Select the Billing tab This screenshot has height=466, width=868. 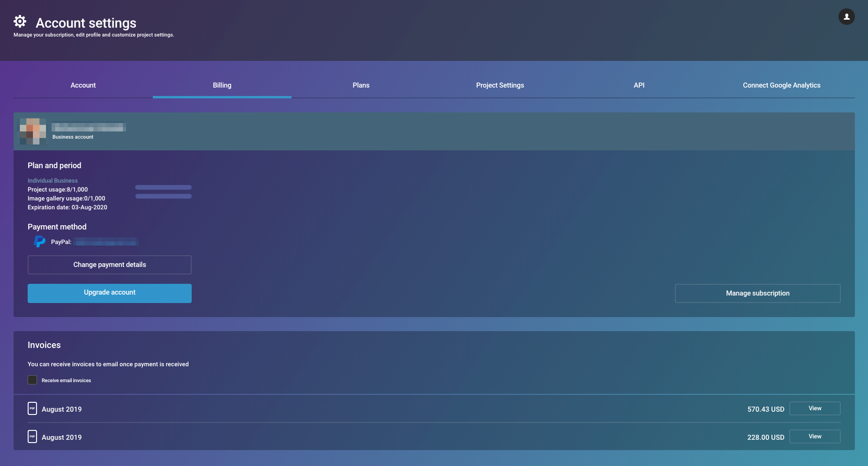(x=222, y=85)
